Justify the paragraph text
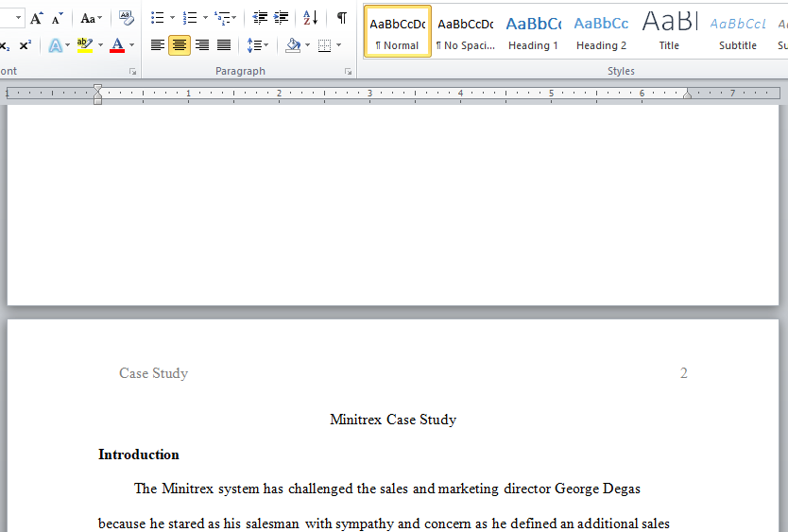The height and width of the screenshot is (532, 788). point(224,45)
